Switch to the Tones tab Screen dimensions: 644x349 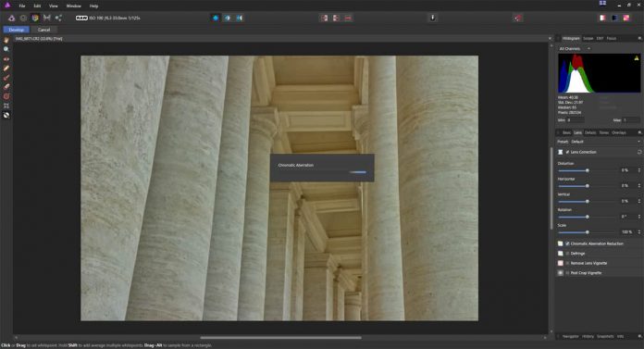(x=603, y=132)
